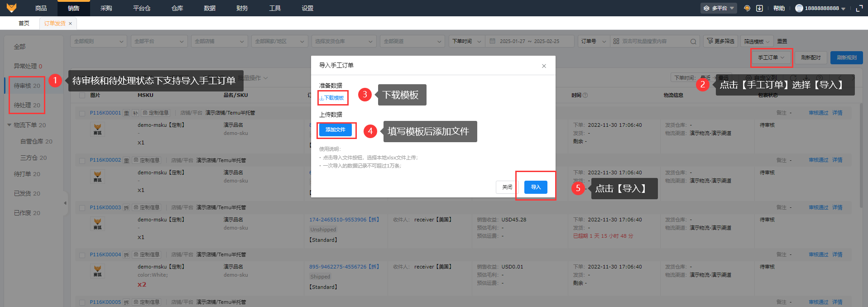
Task: Toggle the fullscreen icon in the top bar
Action: [859, 8]
